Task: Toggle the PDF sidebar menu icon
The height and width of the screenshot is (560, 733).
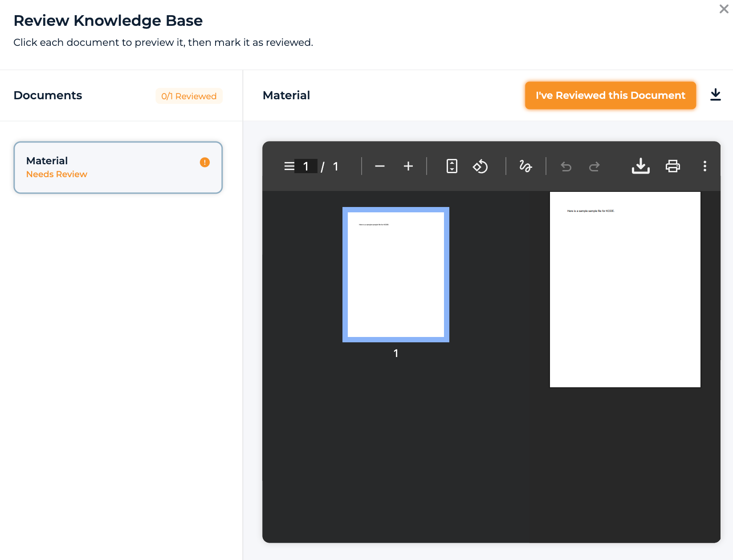Action: coord(289,166)
